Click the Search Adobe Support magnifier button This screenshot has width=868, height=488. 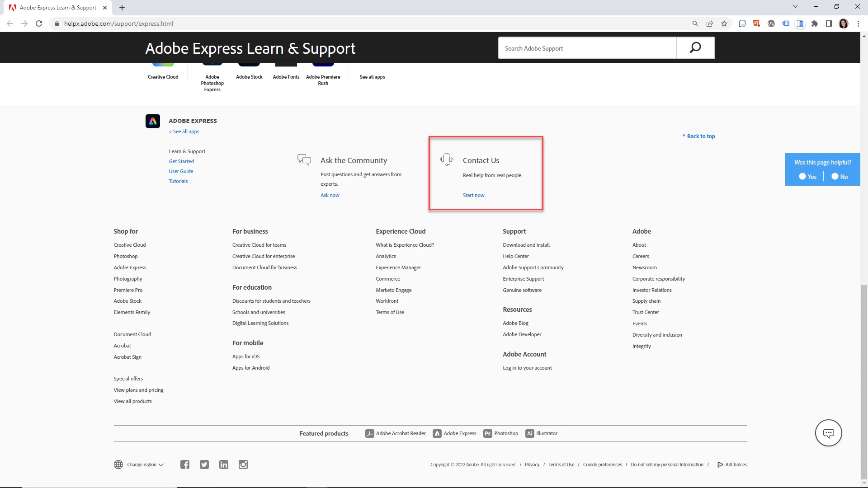695,48
